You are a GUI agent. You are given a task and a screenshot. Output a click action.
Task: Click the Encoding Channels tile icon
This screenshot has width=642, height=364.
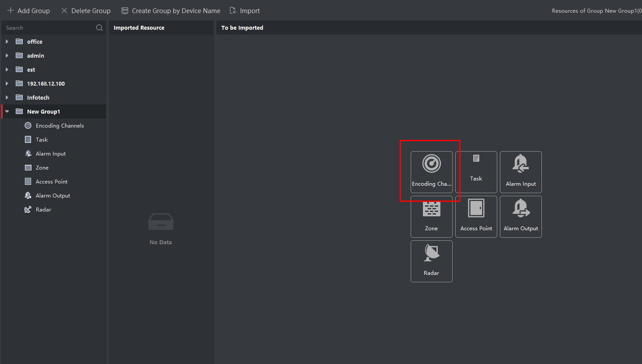(x=431, y=164)
